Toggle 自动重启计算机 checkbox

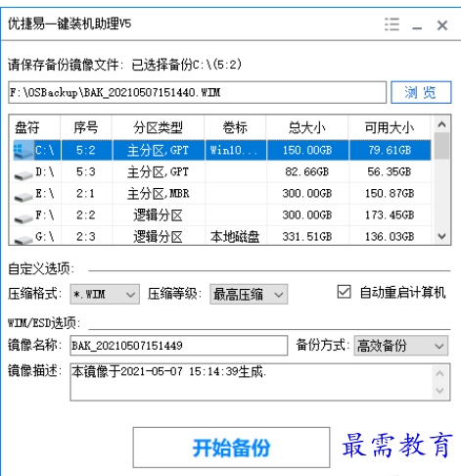(x=344, y=292)
